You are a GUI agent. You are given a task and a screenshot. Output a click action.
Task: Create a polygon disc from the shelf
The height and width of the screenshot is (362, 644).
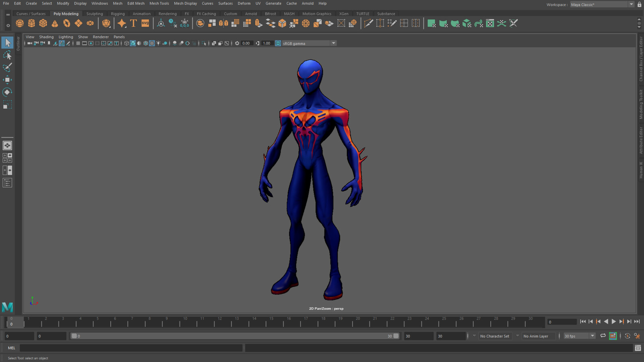(90, 23)
